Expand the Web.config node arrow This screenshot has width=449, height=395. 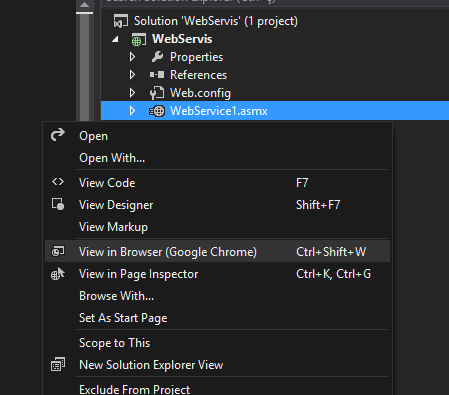coord(132,93)
